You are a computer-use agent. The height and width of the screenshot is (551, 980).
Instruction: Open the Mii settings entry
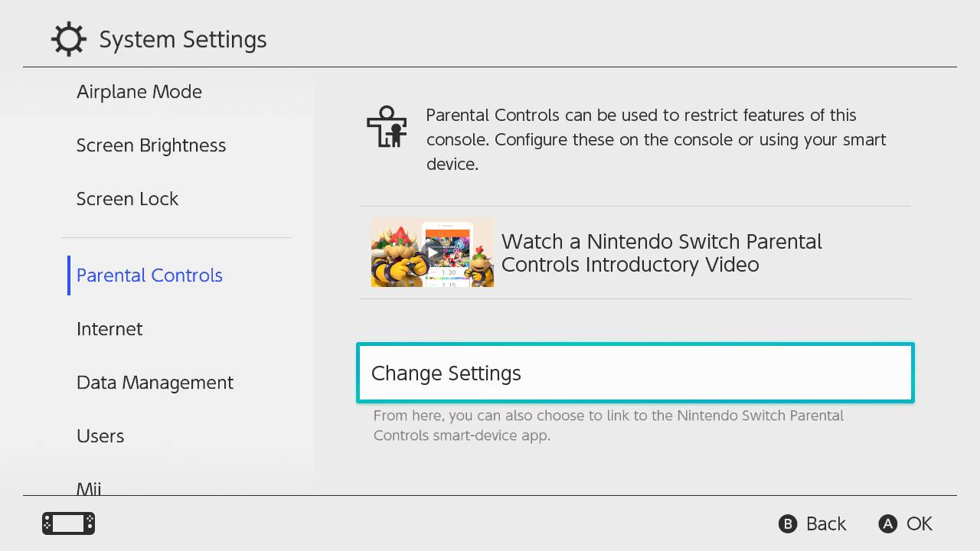coord(89,487)
